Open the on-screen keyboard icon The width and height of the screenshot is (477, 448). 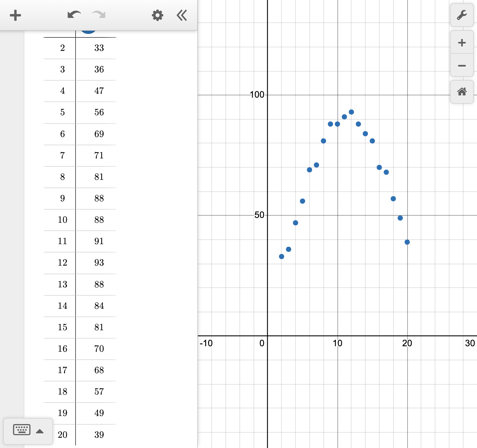click(21, 430)
